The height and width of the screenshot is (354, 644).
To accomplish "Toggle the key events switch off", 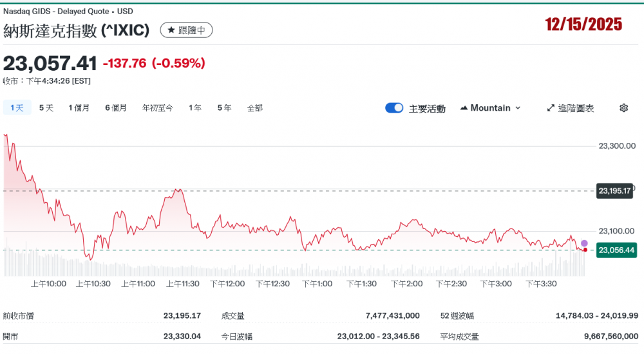I will [394, 108].
